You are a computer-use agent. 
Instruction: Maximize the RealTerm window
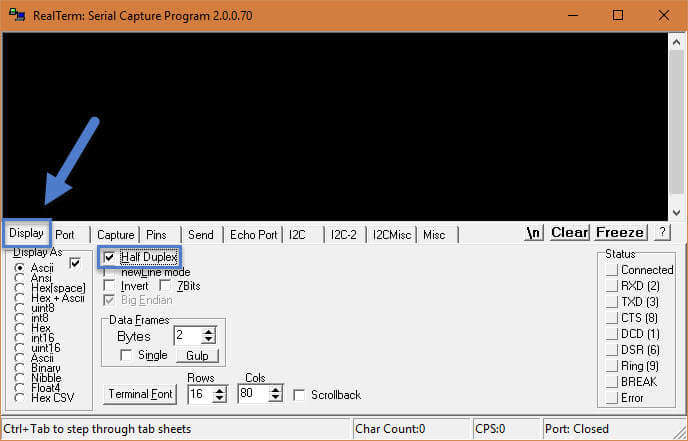point(618,15)
